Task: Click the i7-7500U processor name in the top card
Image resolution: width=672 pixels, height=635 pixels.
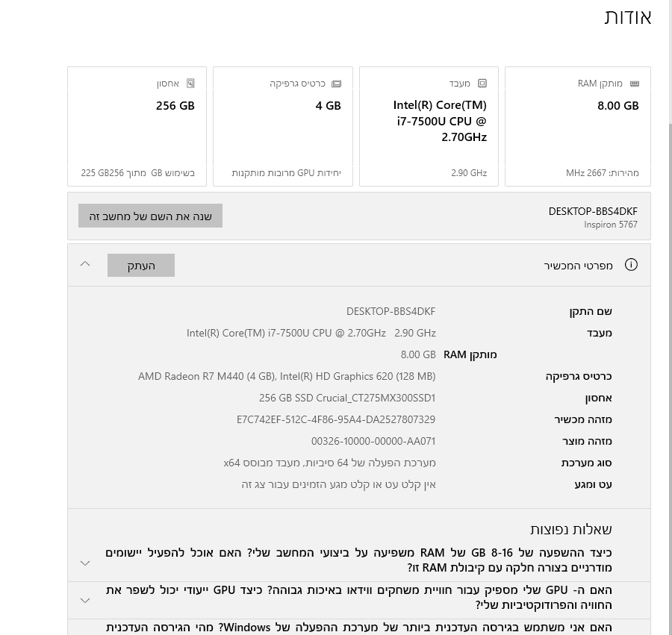Action: coord(441,121)
